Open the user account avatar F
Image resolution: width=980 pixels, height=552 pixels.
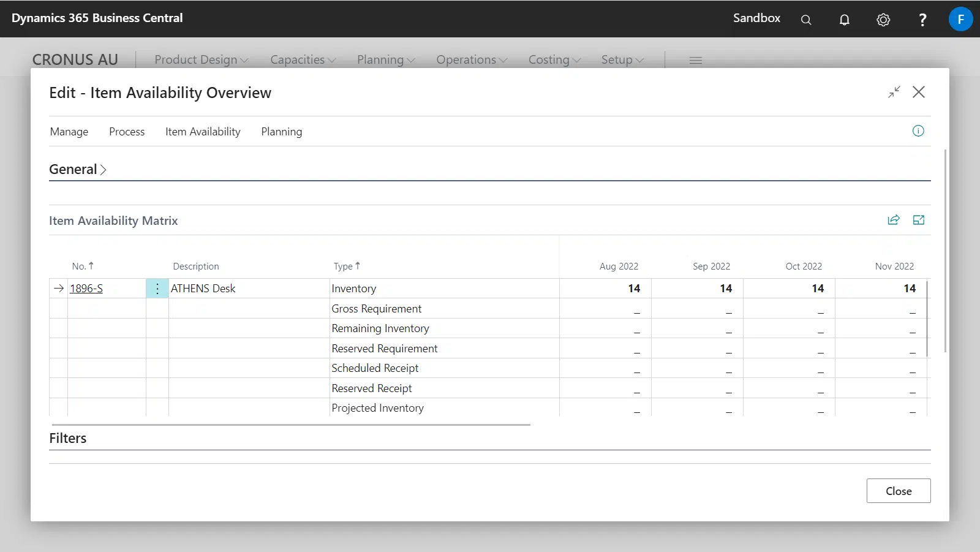960,19
